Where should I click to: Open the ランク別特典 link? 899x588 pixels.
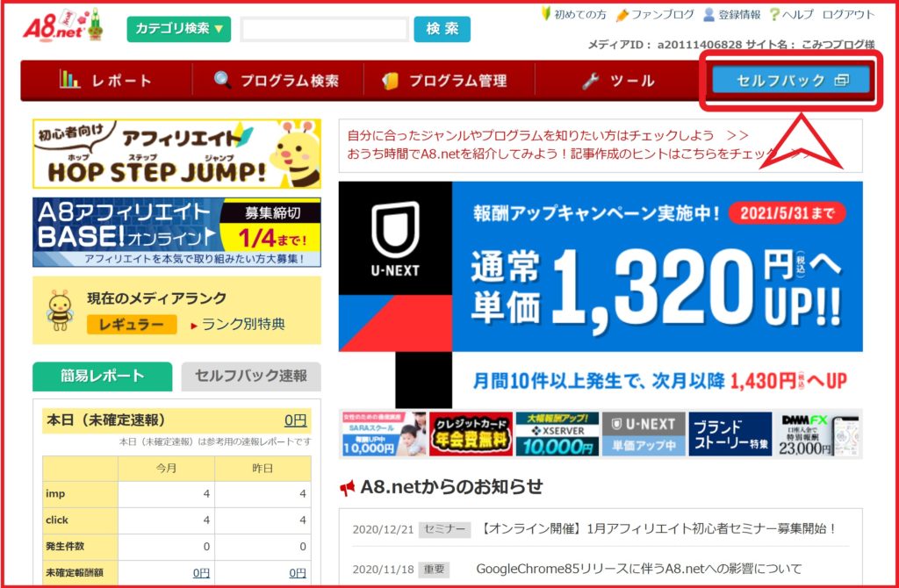click(x=243, y=325)
